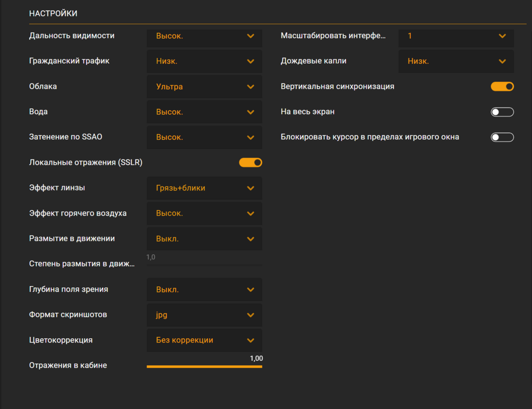
Task: Open the Дождевые капли dropdown
Action: 456,61
